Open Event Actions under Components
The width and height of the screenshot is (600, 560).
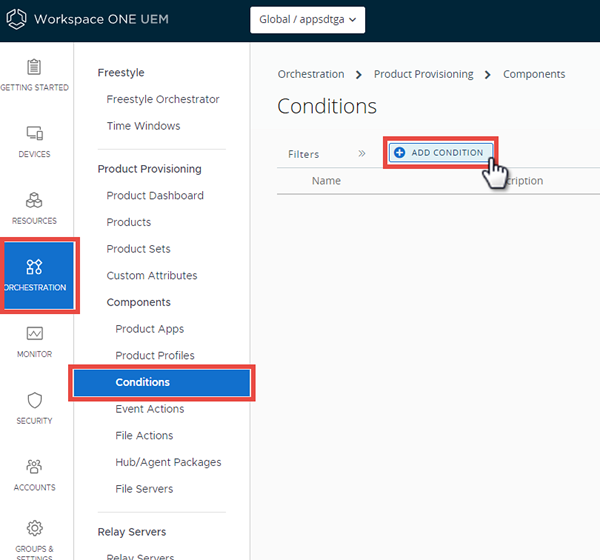coord(150,409)
